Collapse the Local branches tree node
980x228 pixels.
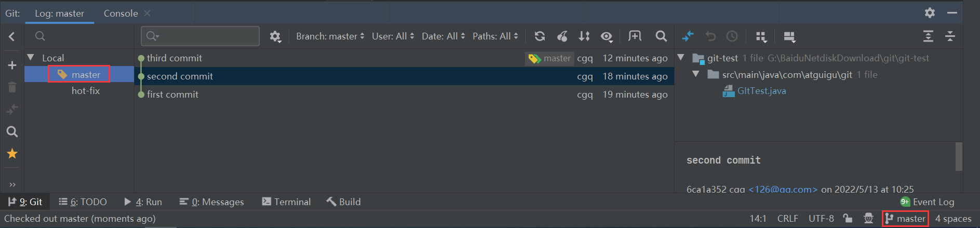tap(31, 58)
